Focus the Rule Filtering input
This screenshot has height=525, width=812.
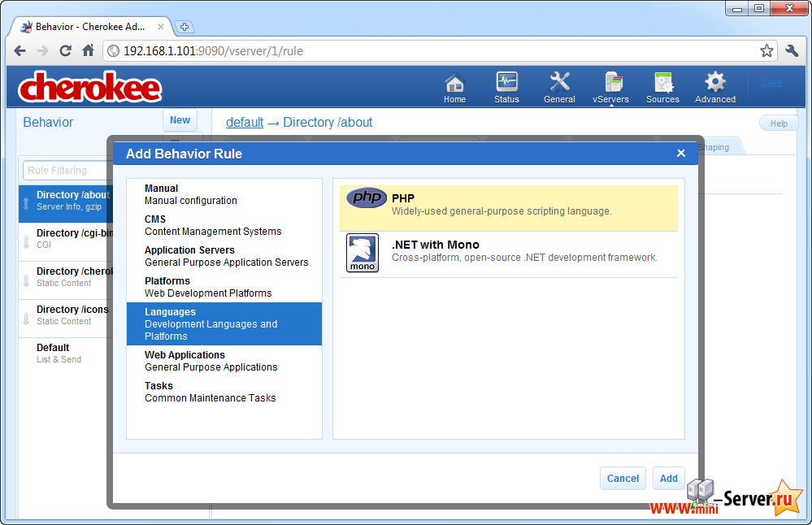pyautogui.click(x=67, y=171)
